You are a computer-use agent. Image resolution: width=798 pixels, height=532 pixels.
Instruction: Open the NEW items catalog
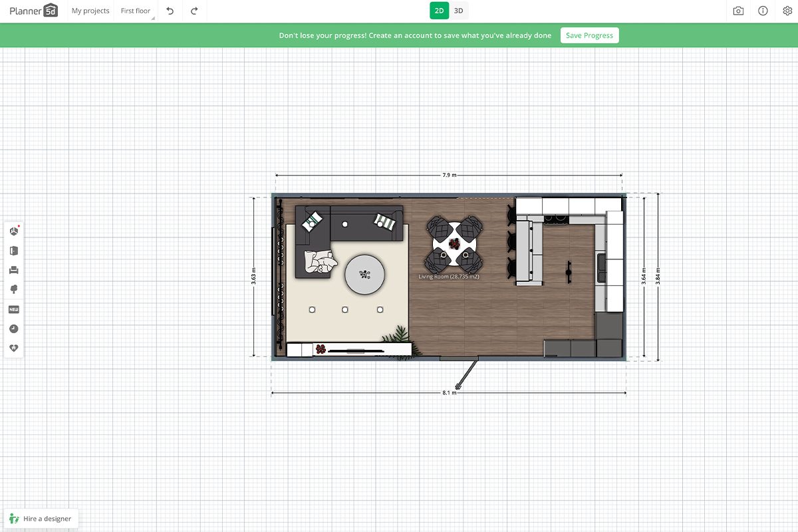tap(14, 309)
